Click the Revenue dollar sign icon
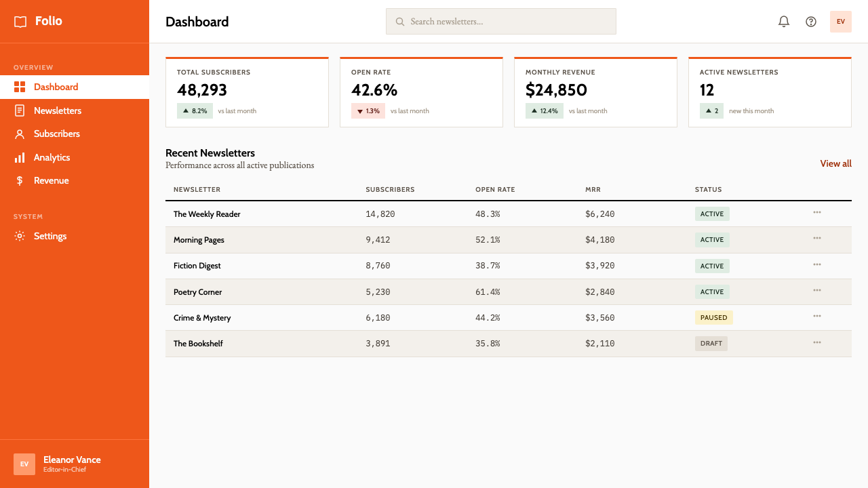Screen dimensions: 868x488 [x=20, y=181]
